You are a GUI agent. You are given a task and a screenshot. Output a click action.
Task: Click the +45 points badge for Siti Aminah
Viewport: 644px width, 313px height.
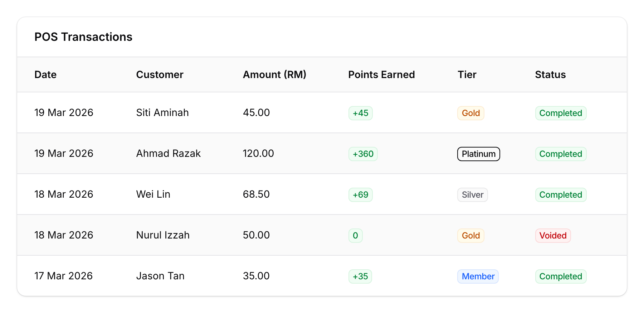point(360,113)
